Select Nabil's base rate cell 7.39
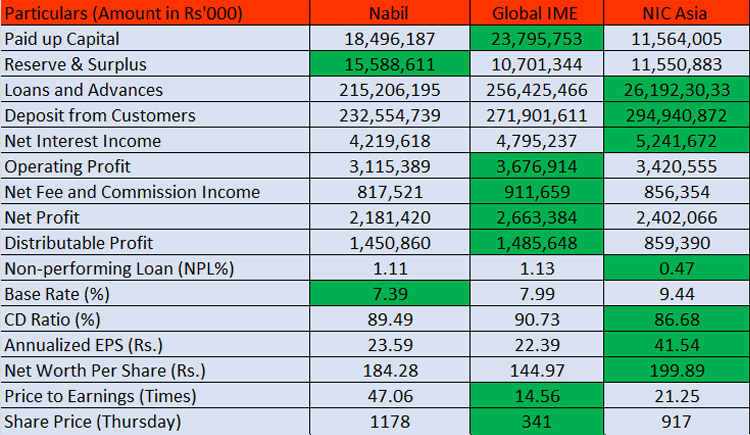This screenshot has width=750, height=435. click(389, 294)
